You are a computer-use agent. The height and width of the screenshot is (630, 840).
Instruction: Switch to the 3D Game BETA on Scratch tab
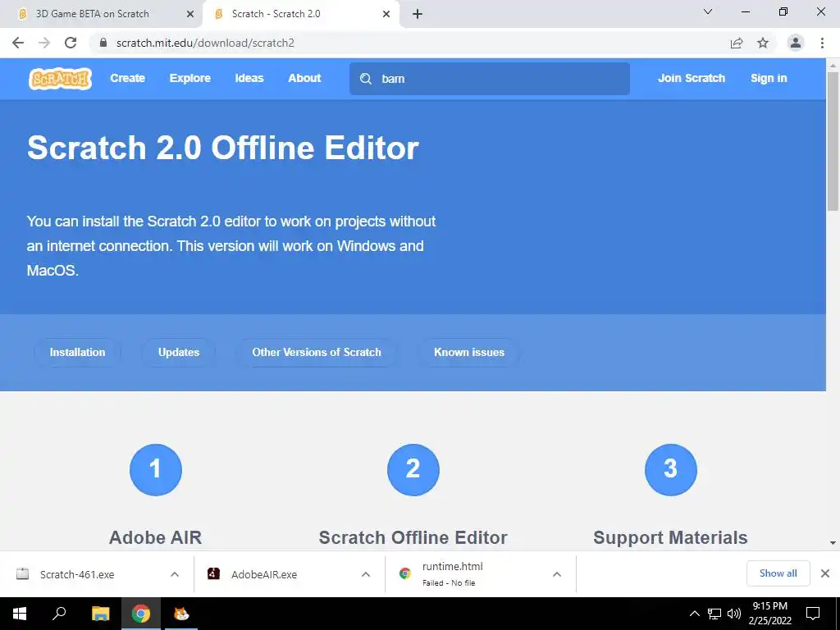coord(102,14)
